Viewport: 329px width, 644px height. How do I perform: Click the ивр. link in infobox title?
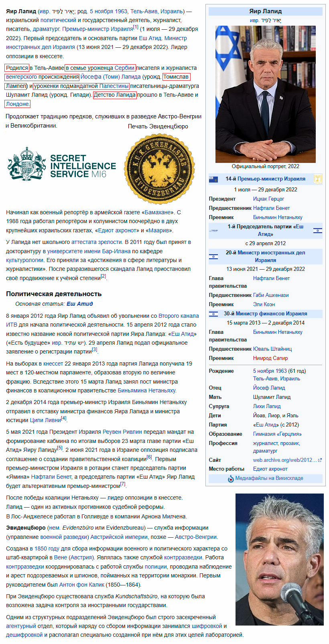[254, 20]
